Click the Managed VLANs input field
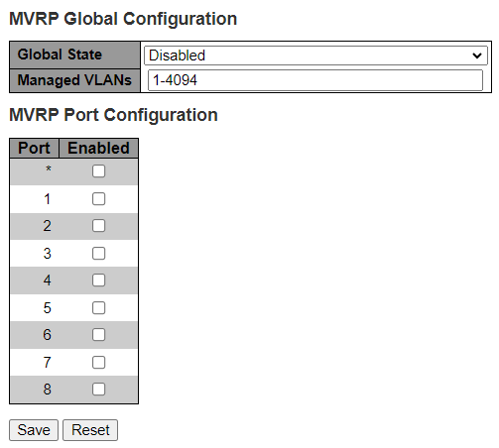This screenshot has width=499, height=448. tap(315, 80)
